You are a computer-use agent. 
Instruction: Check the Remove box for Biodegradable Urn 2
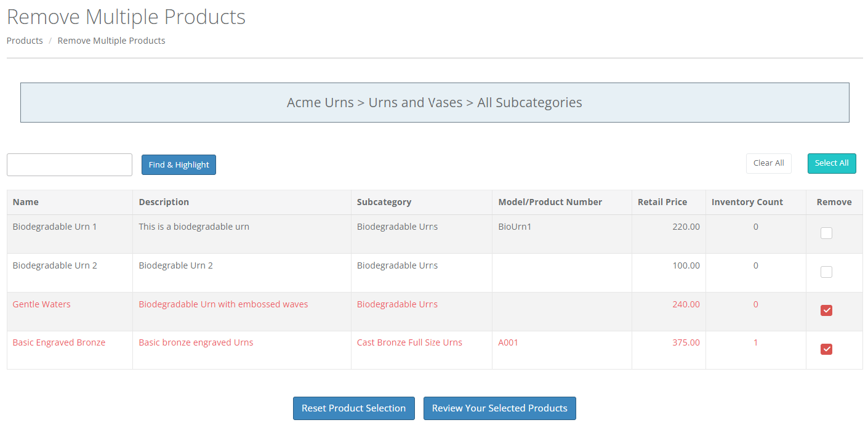click(826, 272)
